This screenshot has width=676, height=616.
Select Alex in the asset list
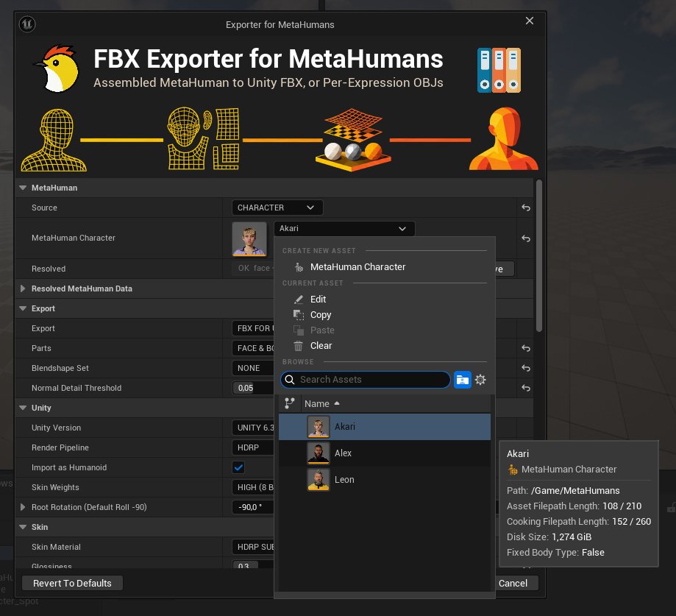[x=385, y=453]
